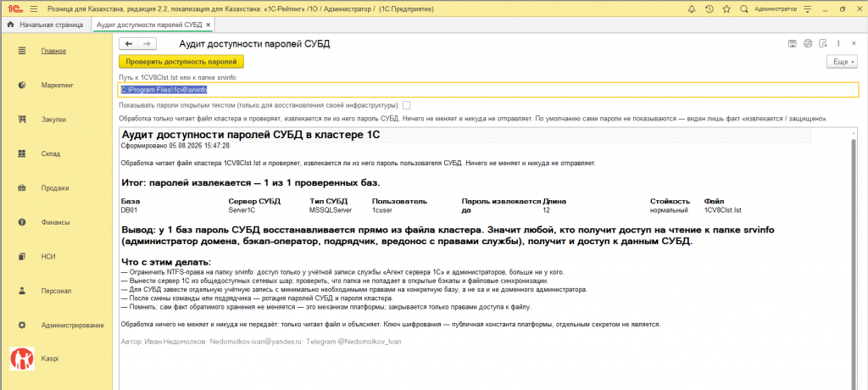
Task: Go back with the left arrow button
Action: tap(129, 44)
